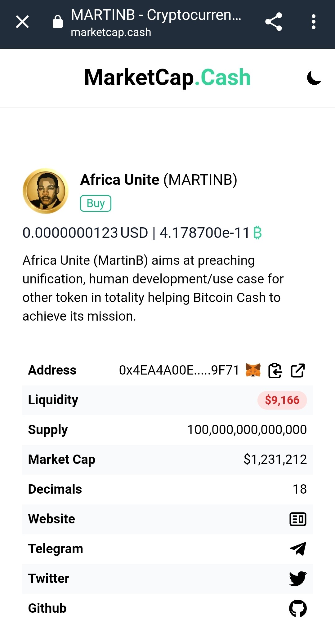Click the green Bitcoin Cash symbol
This screenshot has width=335, height=644.
pos(257,233)
